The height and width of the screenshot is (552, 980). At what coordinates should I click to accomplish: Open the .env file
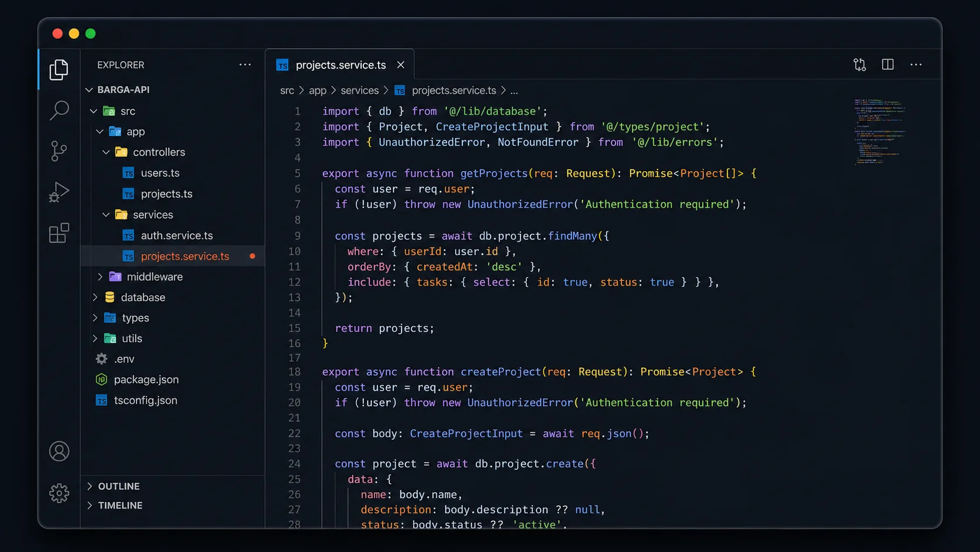(124, 359)
